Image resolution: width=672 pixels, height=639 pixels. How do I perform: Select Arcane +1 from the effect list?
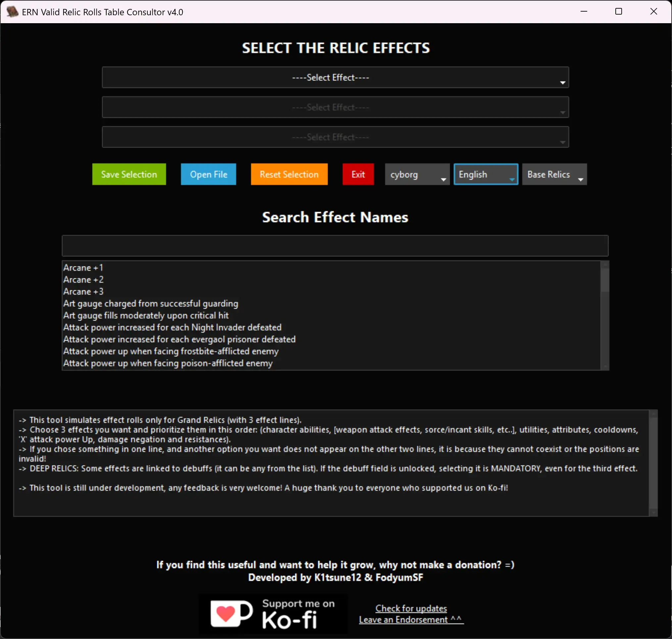click(x=83, y=268)
